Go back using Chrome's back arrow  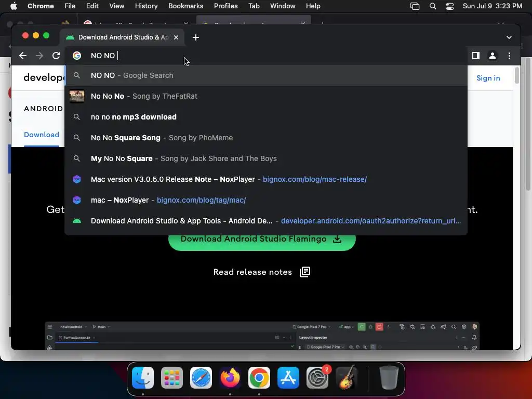click(23, 56)
